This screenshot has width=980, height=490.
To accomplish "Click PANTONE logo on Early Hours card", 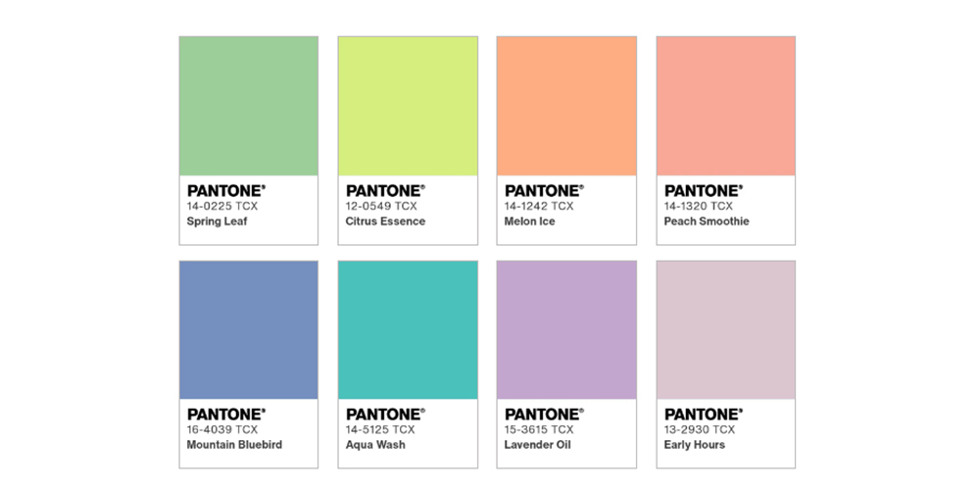I will coord(704,415).
